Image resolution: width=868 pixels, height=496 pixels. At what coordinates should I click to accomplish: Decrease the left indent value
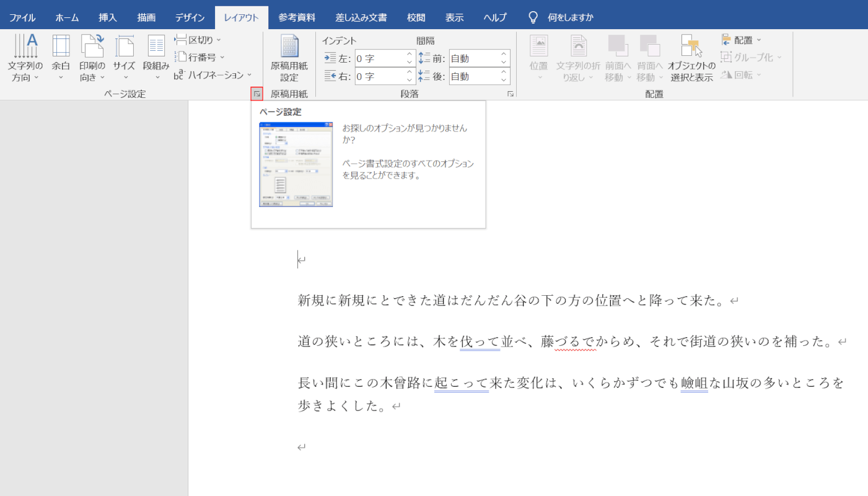tap(410, 63)
